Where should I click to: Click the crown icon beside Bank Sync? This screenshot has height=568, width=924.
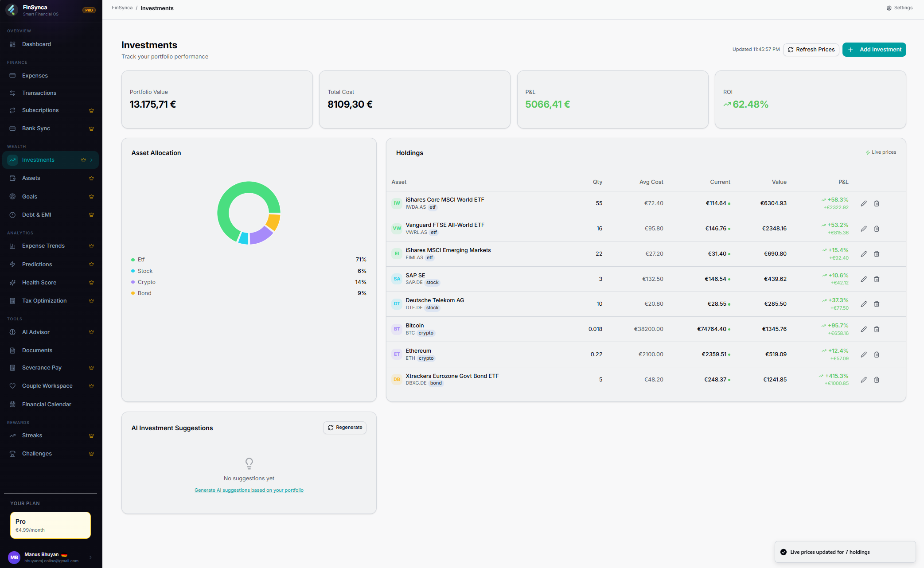[91, 128]
